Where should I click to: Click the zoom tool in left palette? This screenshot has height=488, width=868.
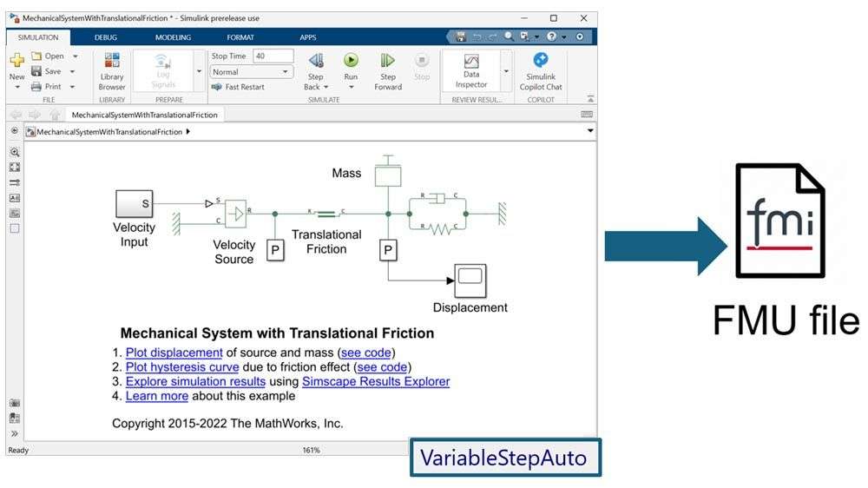tap(15, 151)
